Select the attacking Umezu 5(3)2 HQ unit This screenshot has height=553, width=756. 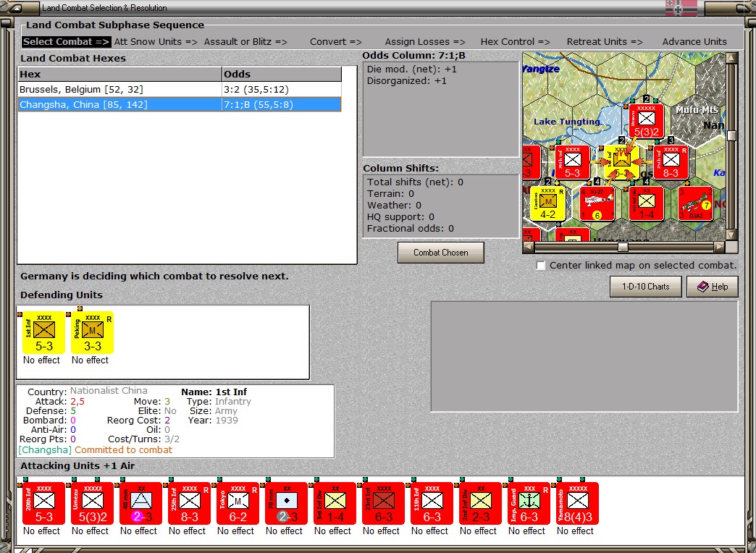[x=92, y=503]
